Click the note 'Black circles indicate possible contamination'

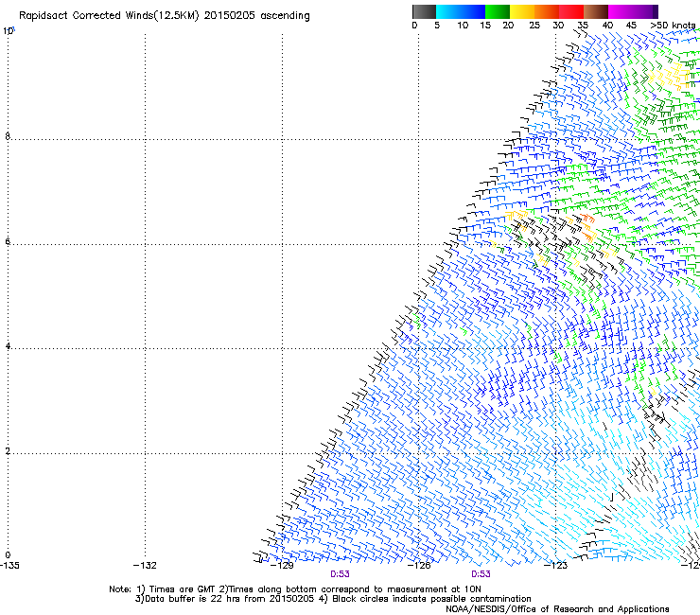click(x=431, y=599)
